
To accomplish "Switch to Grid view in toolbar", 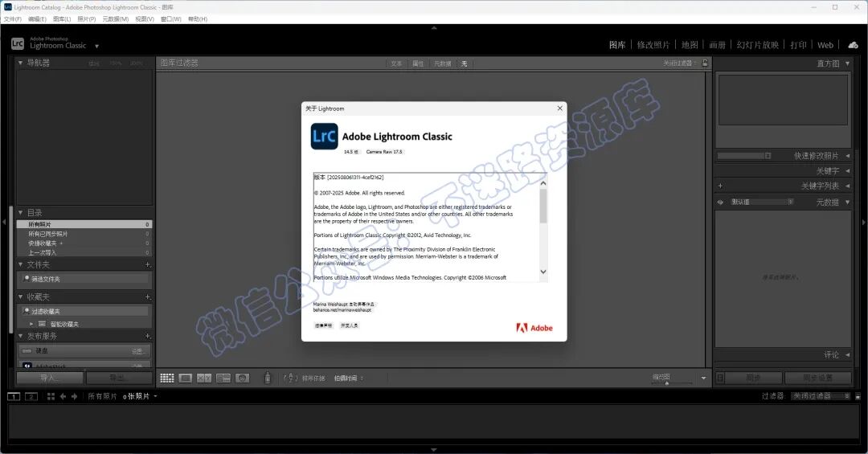I will [x=167, y=378].
